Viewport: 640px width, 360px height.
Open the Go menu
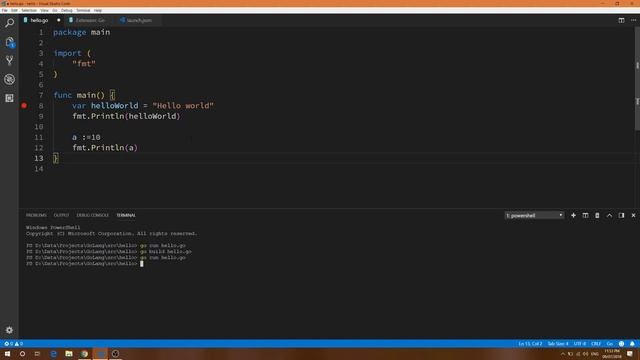pyautogui.click(x=55, y=10)
